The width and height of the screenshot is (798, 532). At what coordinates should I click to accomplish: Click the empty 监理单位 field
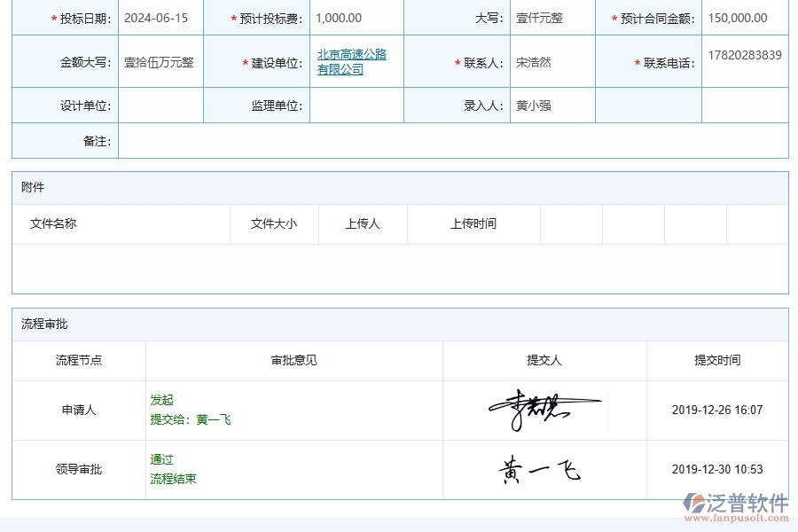coord(355,106)
